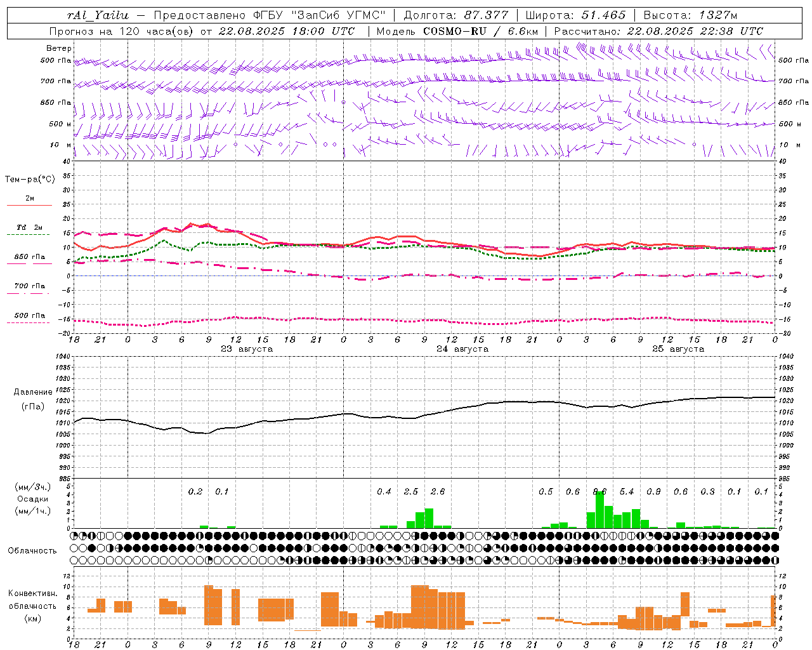The width and height of the screenshot is (812, 650).
Task: Click the station name rAl_Yailu
Action: pos(98,15)
